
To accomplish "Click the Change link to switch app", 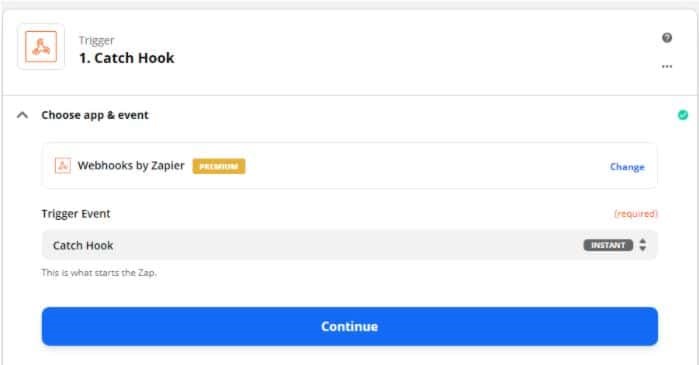I will point(627,167).
